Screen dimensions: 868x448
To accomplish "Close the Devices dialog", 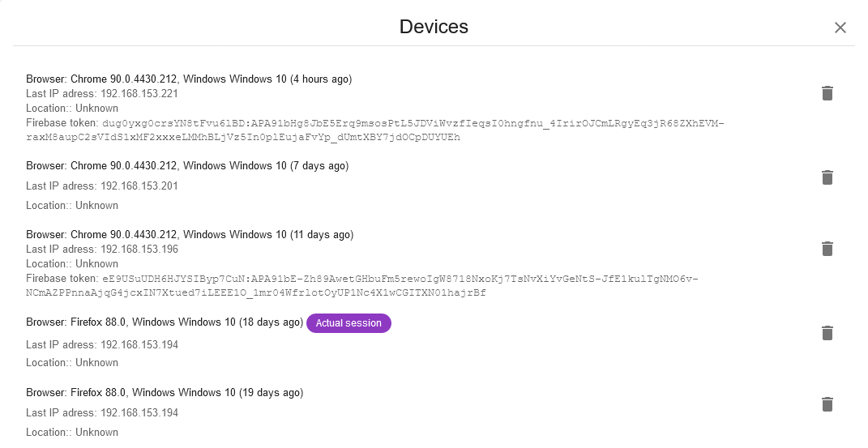I will click(840, 28).
